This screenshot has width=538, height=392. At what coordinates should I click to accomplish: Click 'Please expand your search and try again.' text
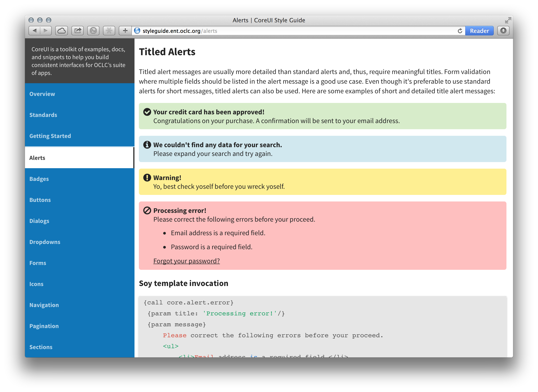213,154
